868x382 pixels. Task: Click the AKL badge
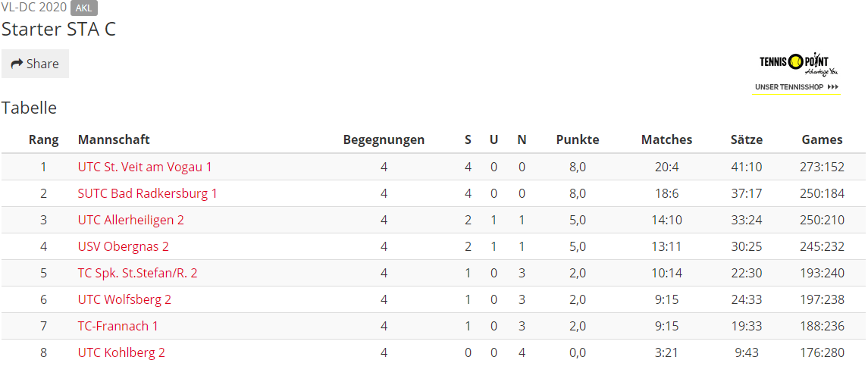coord(84,8)
